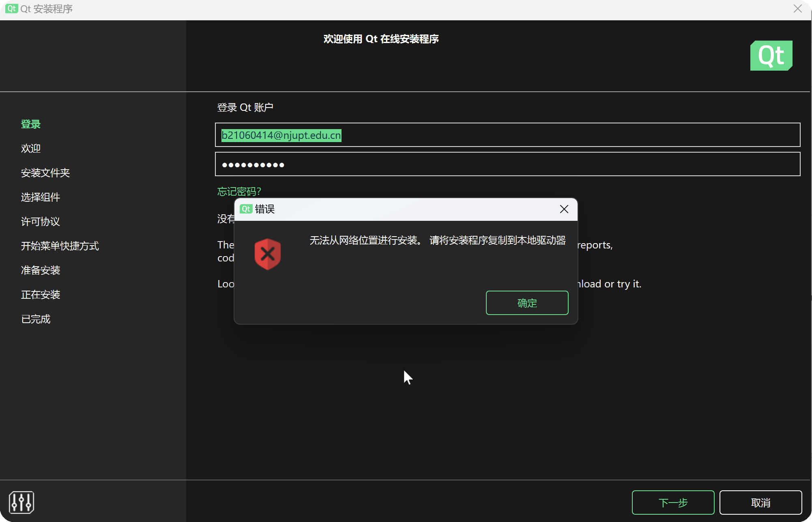Select 登录 step in sidebar
This screenshot has height=522, width=812.
31,124
